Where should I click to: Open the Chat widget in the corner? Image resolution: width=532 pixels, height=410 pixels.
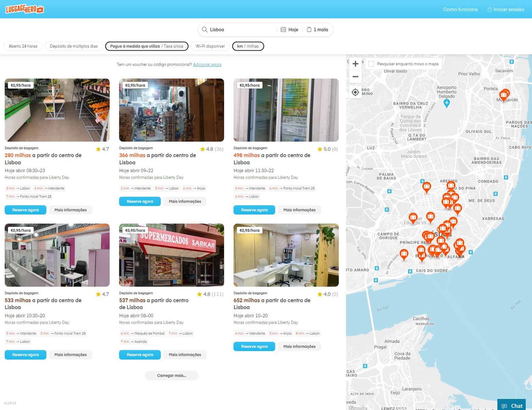(511, 406)
